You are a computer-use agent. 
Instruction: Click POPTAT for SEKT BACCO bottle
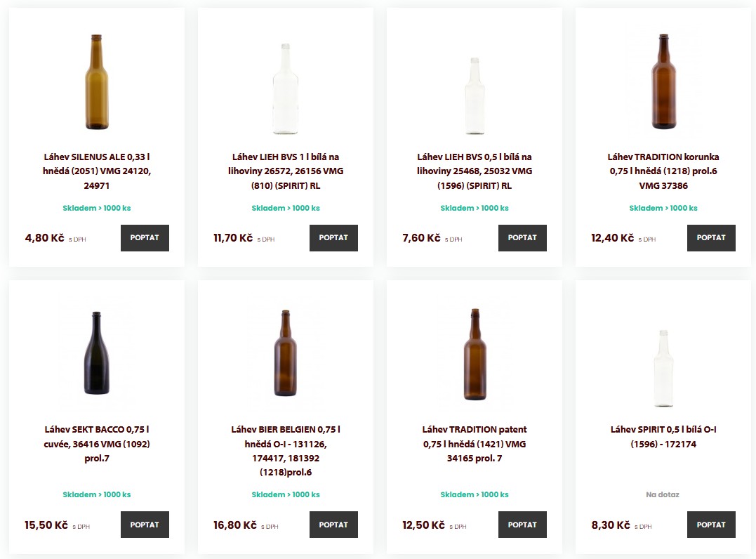point(145,525)
